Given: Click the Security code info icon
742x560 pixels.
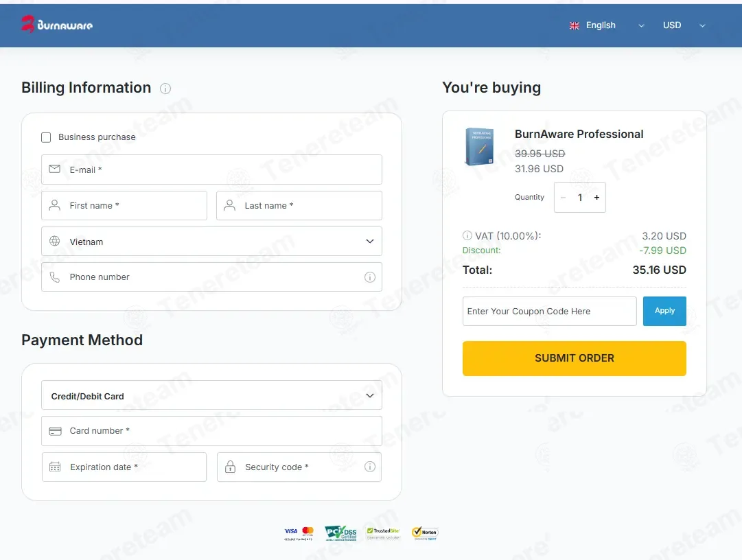Looking at the screenshot, I should click(369, 467).
